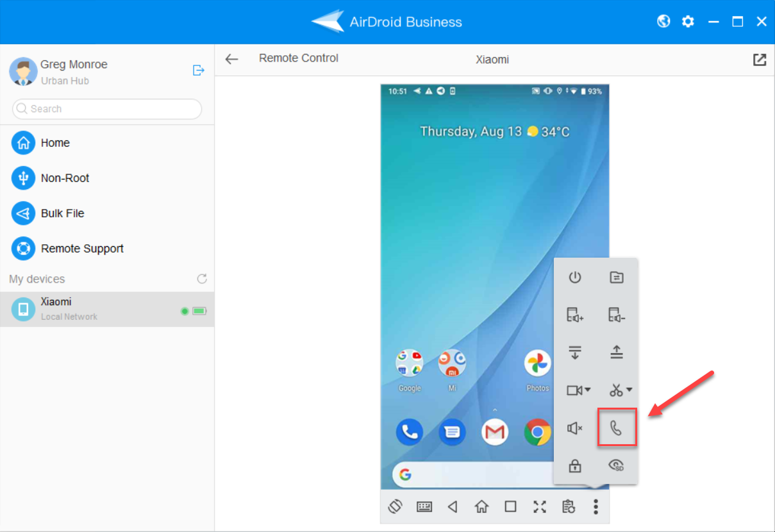Tap the date and weather widget
Screen dimensions: 775x532
point(495,131)
